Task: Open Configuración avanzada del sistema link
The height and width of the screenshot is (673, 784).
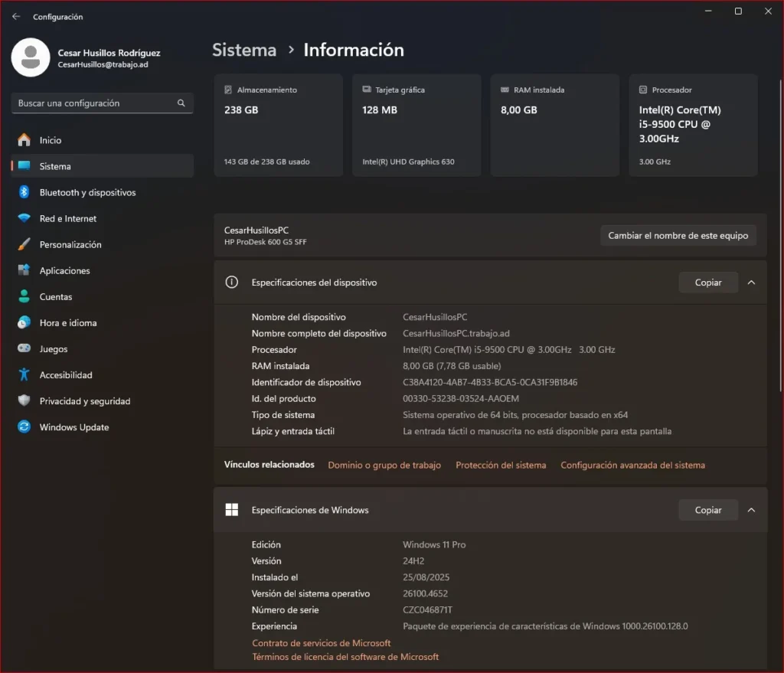Action: 632,465
